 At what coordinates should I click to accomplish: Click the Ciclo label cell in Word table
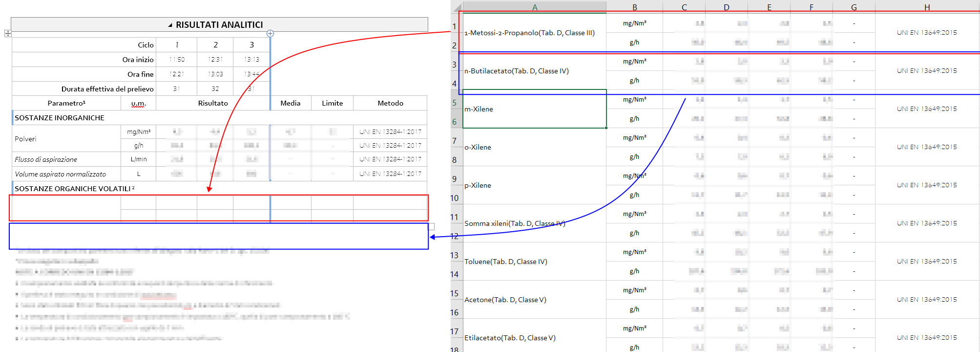(x=84, y=44)
